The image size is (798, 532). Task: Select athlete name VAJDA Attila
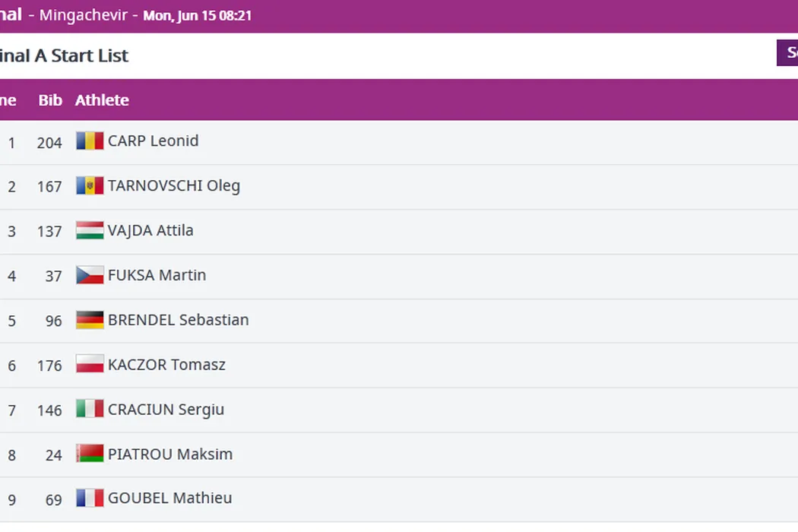pos(150,230)
